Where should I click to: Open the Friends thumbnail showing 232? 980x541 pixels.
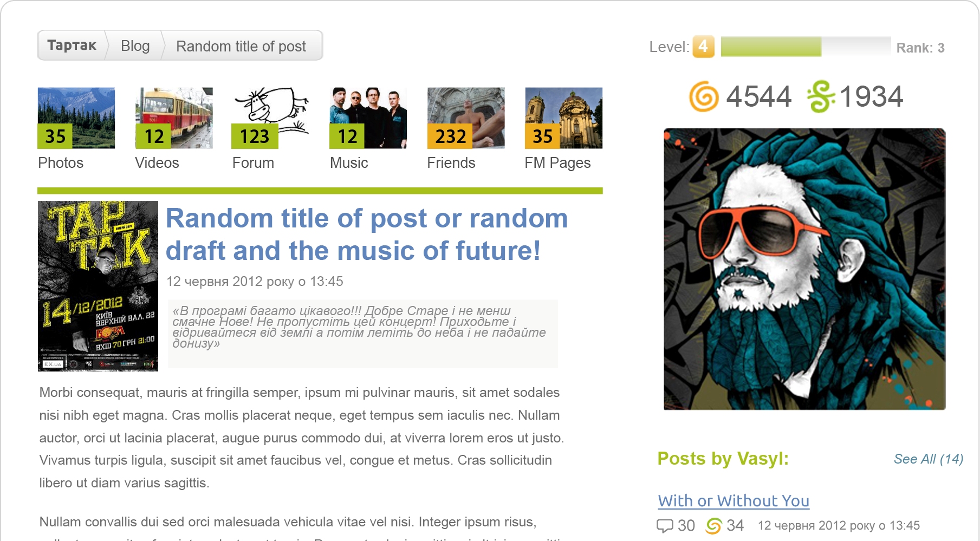click(x=466, y=118)
